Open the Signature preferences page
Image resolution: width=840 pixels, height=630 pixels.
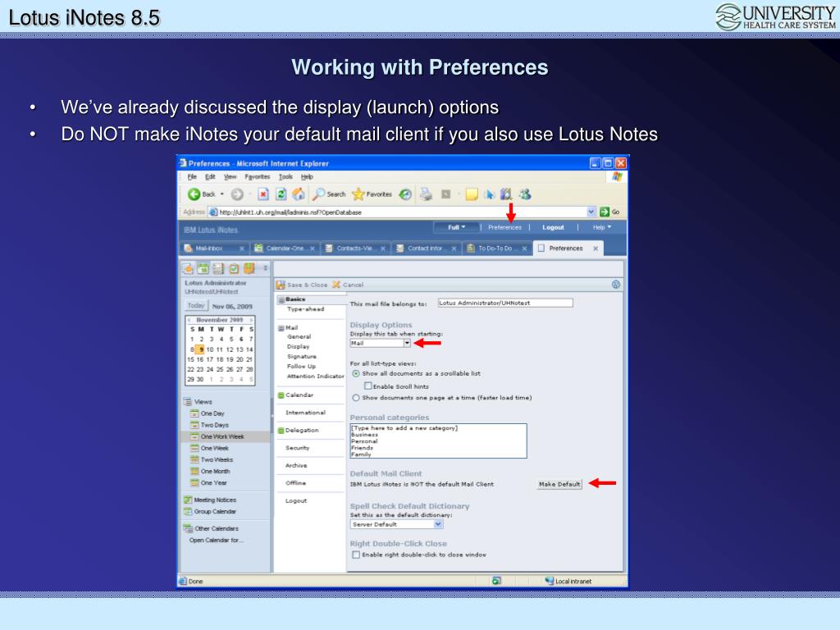[x=302, y=356]
